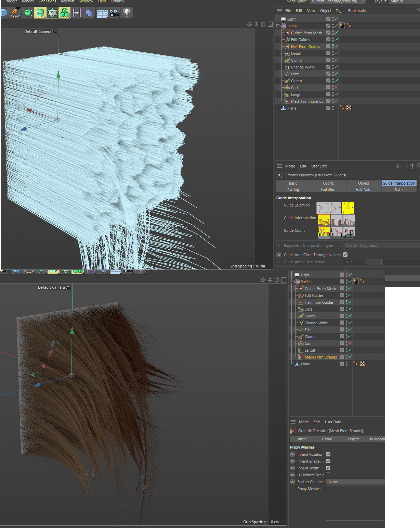The width and height of the screenshot is (420, 528).
Task: Enable Is Uniform Scale checkbox
Action: pyautogui.click(x=328, y=475)
